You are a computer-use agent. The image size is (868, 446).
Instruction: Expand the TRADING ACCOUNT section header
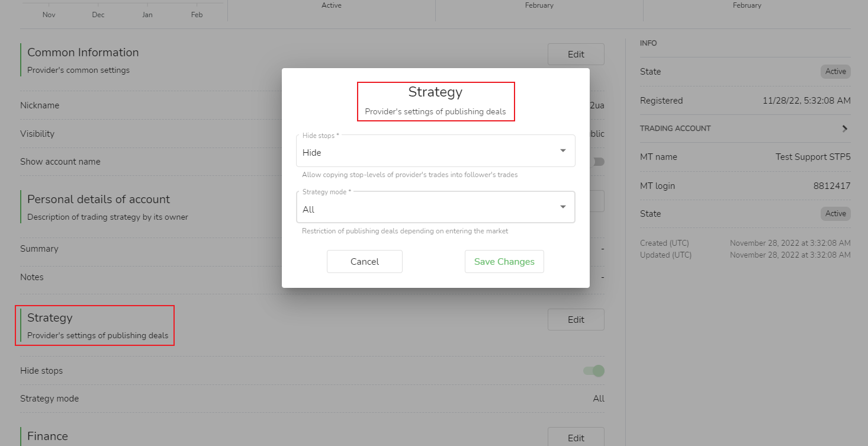click(676, 129)
